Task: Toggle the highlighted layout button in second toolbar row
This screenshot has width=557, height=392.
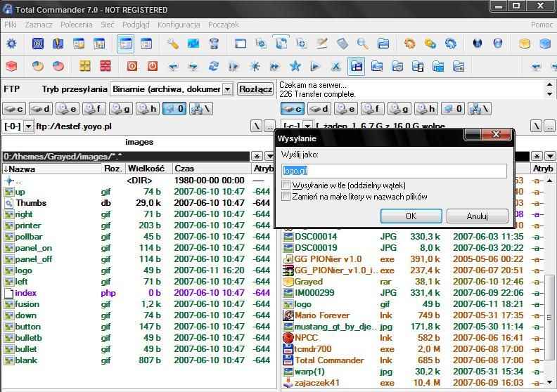Action: coord(356,66)
